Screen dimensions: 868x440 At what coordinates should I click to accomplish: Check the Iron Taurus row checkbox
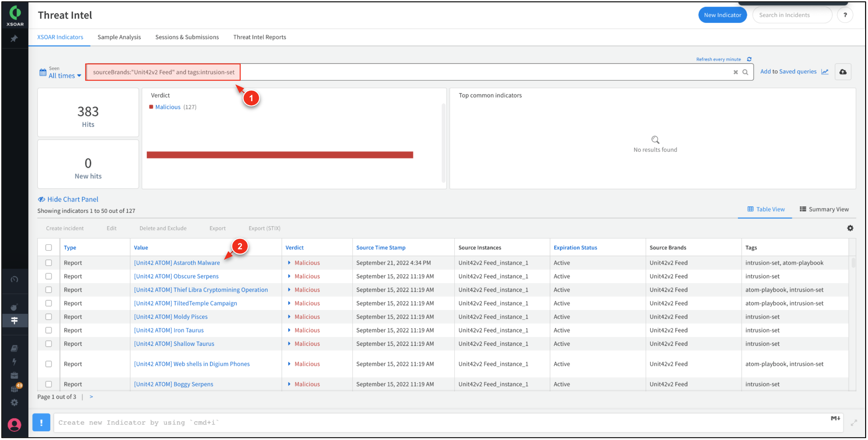pyautogui.click(x=49, y=330)
